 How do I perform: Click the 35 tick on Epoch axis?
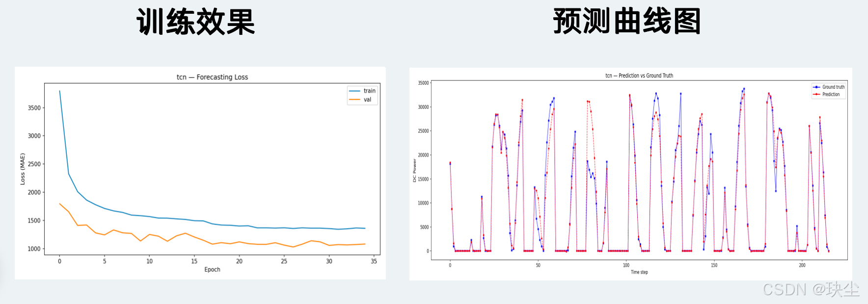pyautogui.click(x=374, y=261)
